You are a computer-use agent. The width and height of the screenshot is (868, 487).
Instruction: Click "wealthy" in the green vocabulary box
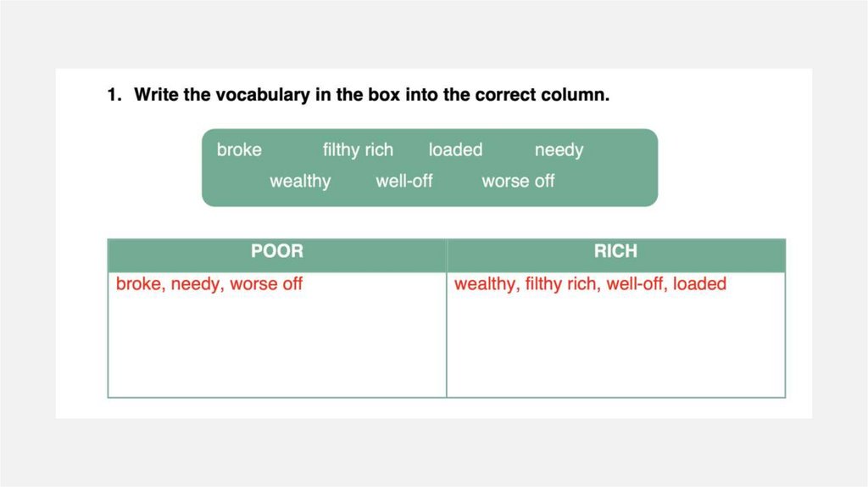[300, 181]
